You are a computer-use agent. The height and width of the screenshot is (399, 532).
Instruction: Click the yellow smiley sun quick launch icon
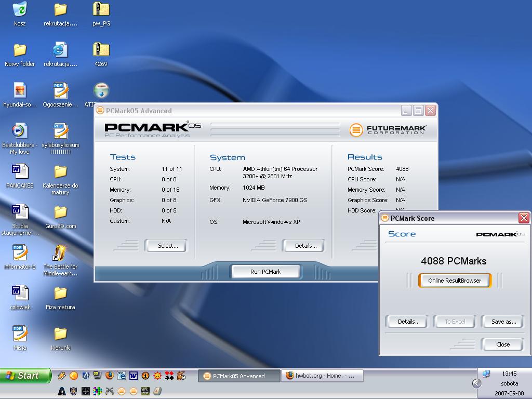(157, 376)
